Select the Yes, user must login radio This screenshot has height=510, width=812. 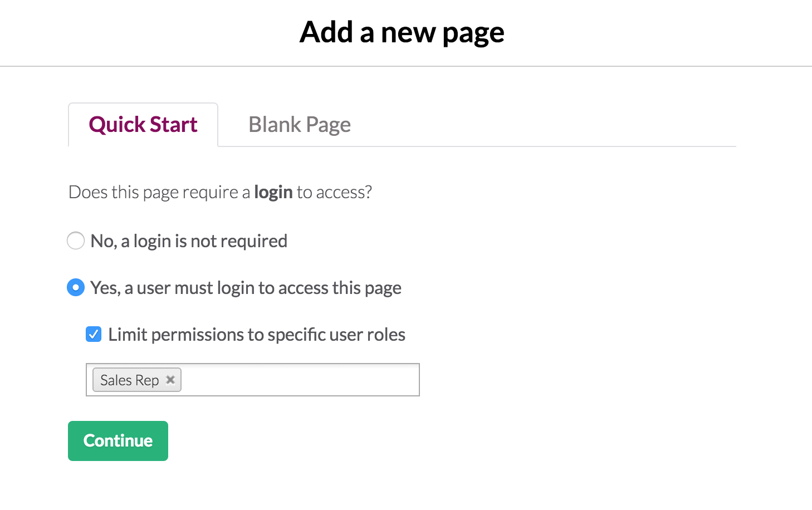pyautogui.click(x=76, y=287)
